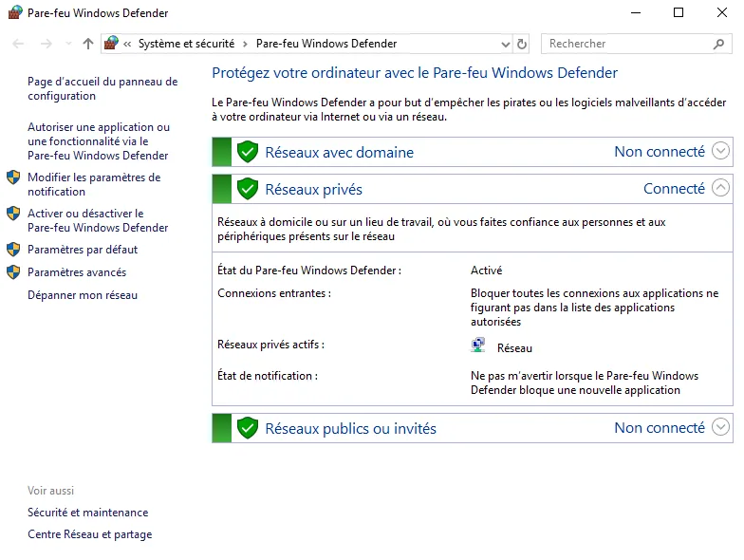
Task: Click the Réseau active network name
Action: coord(514,348)
